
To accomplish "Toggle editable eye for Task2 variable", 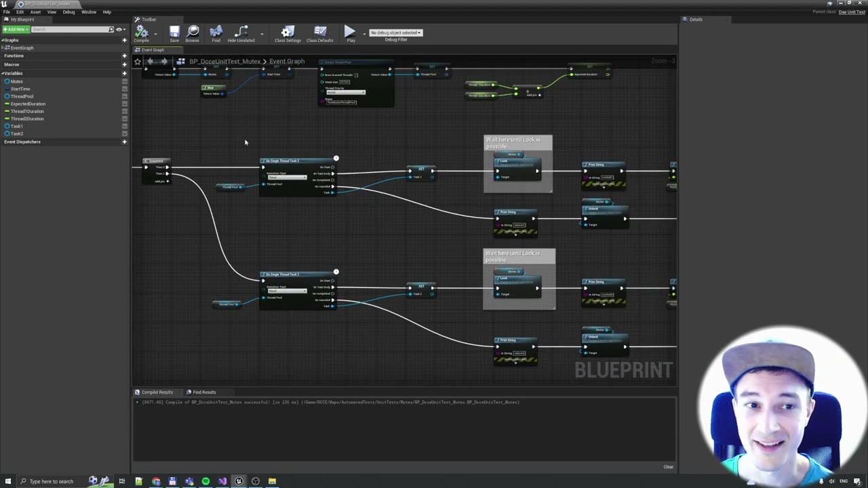I will pos(125,134).
